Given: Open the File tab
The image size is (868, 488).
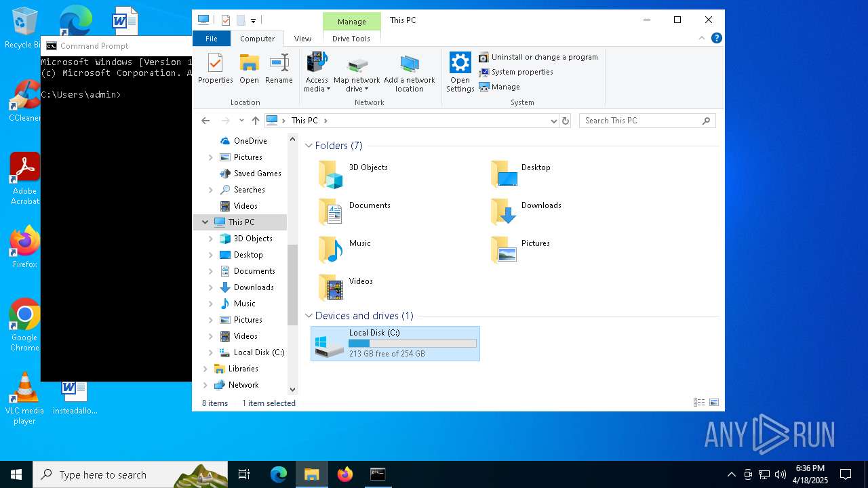Looking at the screenshot, I should point(212,39).
